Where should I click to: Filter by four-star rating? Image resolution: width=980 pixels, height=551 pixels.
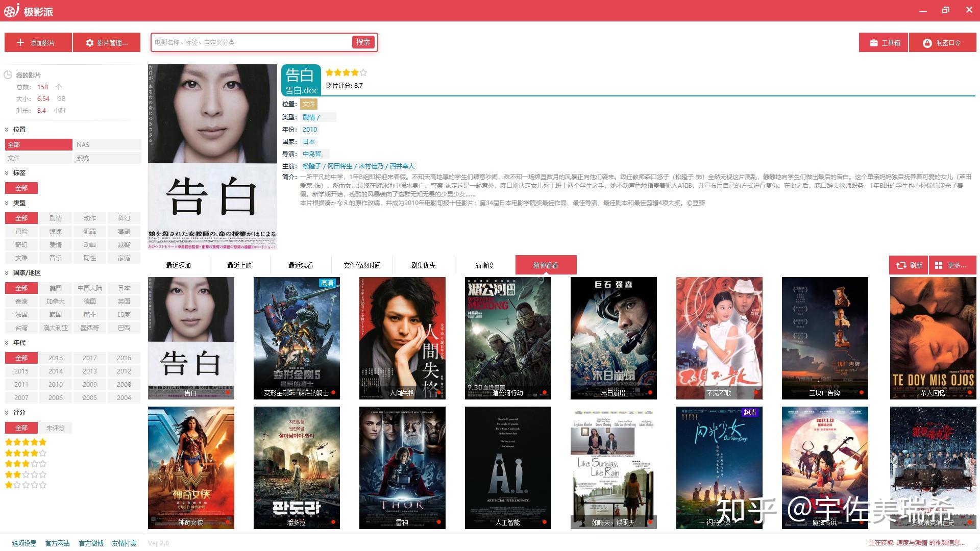(x=26, y=453)
